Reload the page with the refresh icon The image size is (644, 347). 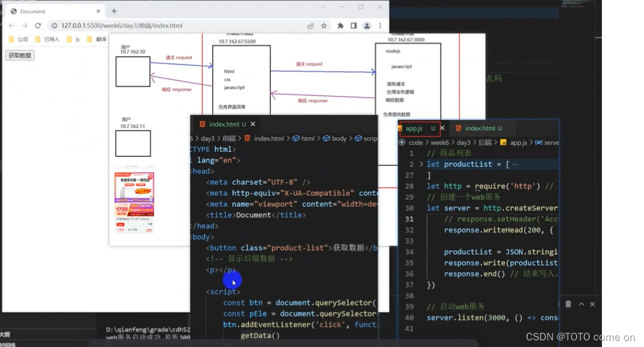[x=37, y=25]
